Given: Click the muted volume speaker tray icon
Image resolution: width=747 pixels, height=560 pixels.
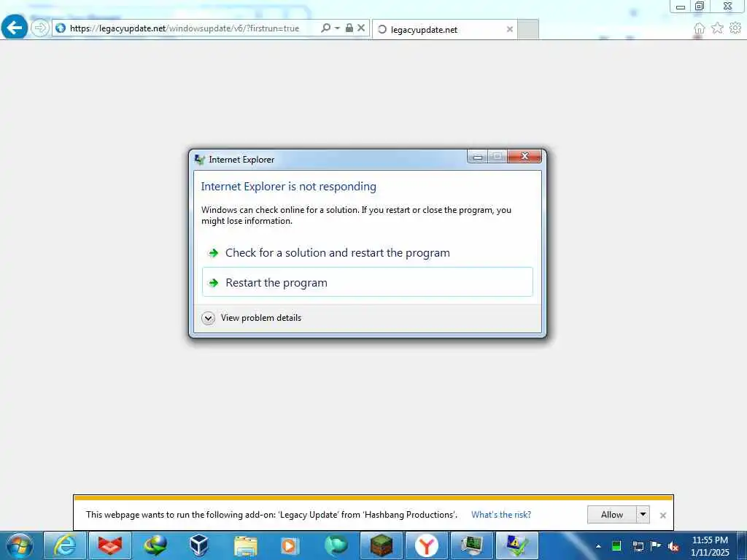Looking at the screenshot, I should [673, 547].
